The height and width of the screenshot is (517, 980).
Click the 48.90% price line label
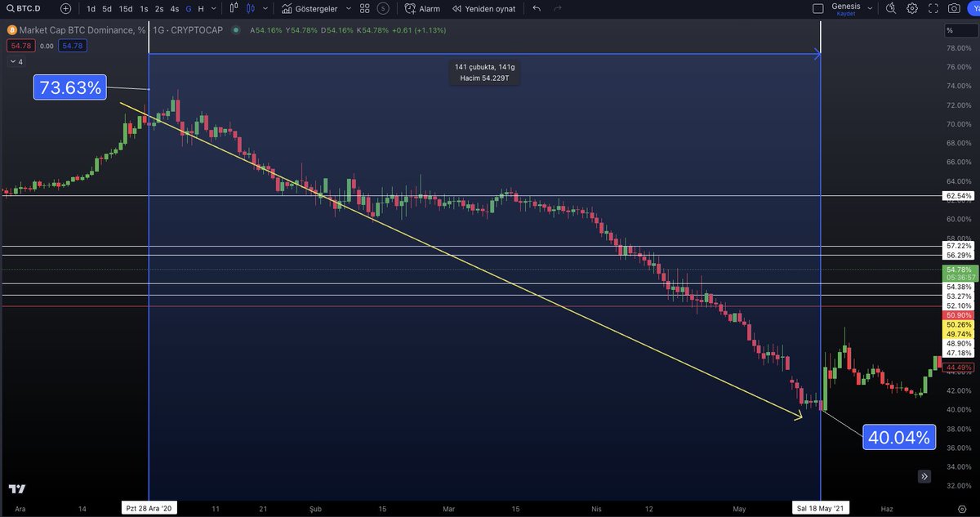click(959, 344)
